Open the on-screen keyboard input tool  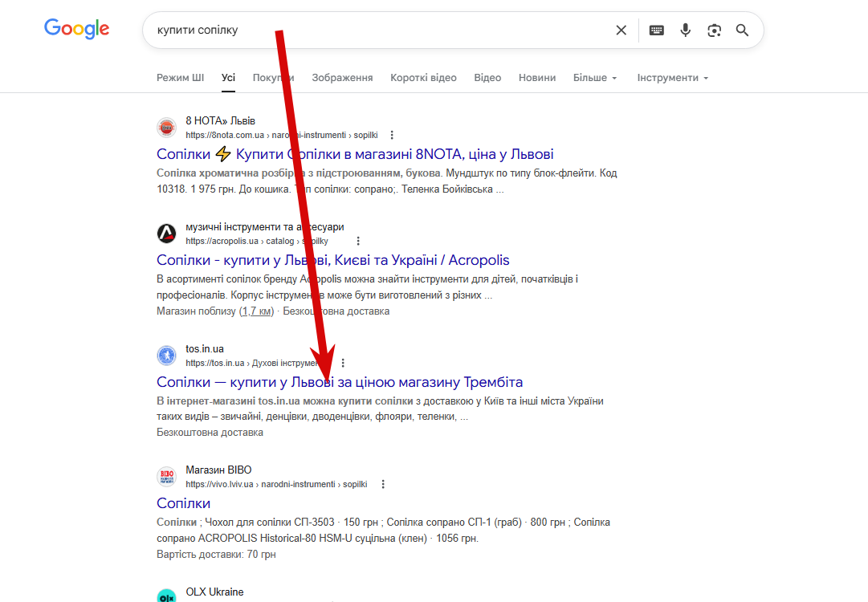[x=657, y=31]
